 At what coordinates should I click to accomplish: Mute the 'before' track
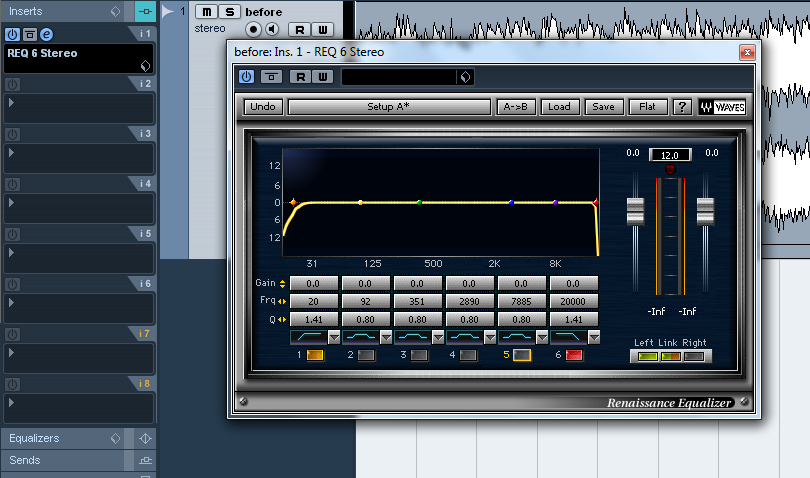click(206, 12)
